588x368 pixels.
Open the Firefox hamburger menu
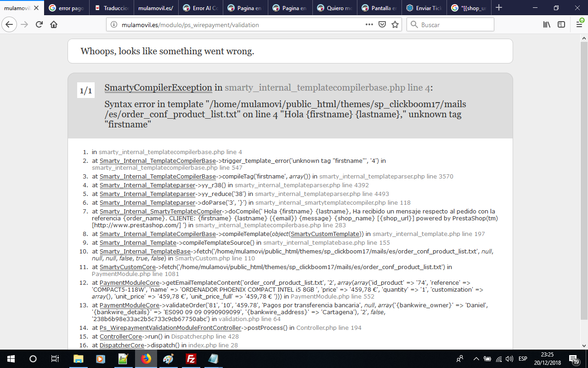pyautogui.click(x=579, y=24)
